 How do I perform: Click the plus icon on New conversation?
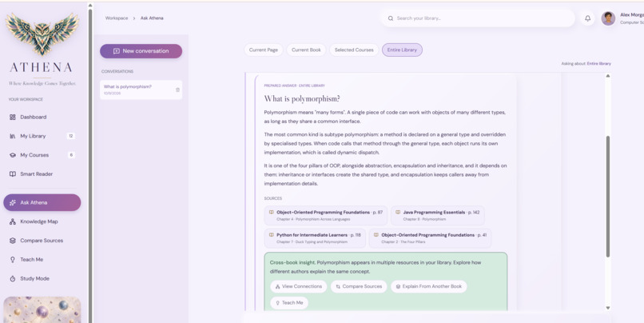[x=116, y=51]
